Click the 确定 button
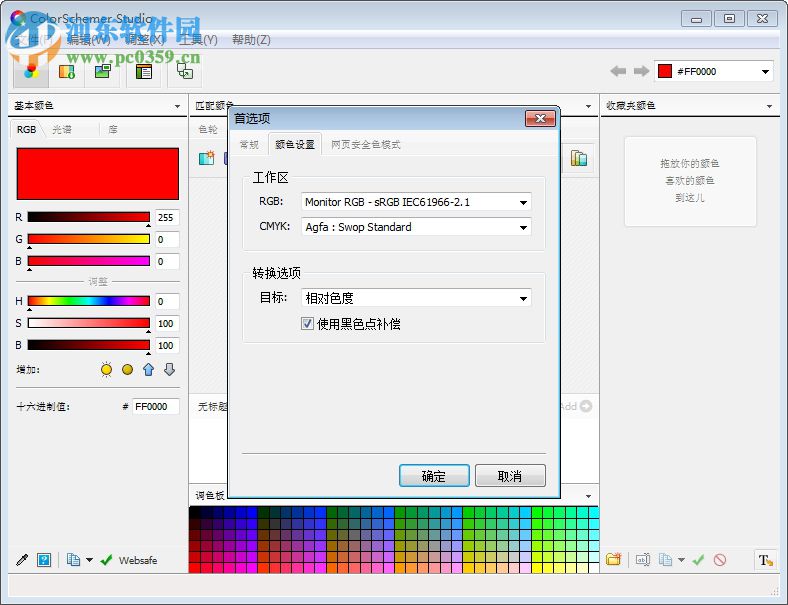 coord(434,475)
